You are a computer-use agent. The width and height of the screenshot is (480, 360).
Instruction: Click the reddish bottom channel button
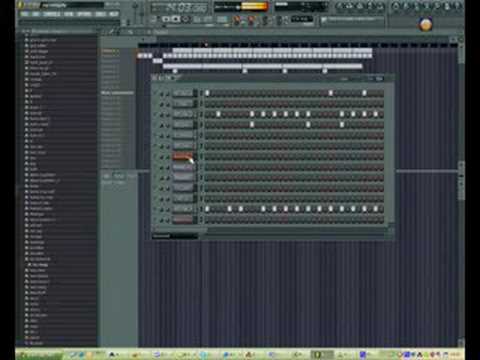(182, 220)
